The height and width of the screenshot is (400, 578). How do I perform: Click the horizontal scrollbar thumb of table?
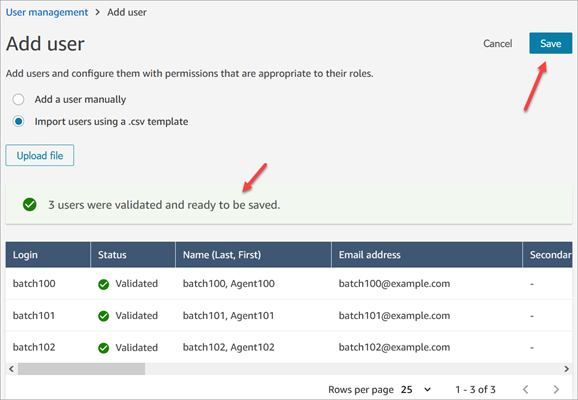pyautogui.click(x=81, y=369)
